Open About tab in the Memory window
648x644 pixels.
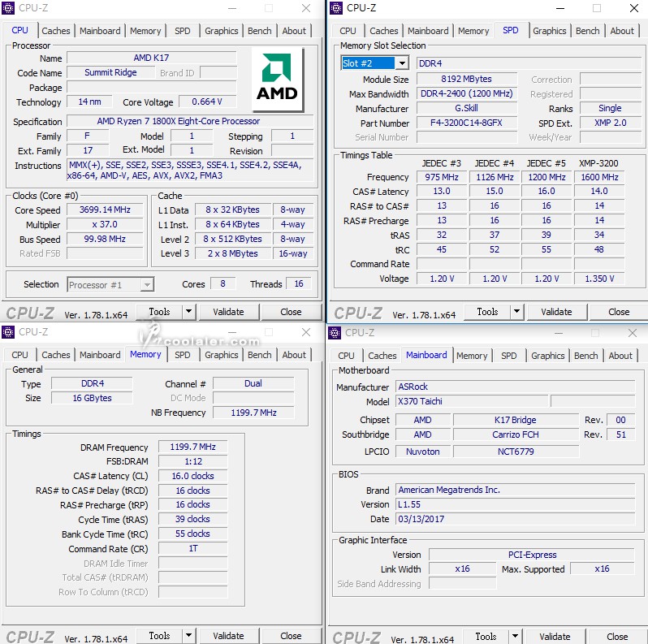tap(294, 355)
